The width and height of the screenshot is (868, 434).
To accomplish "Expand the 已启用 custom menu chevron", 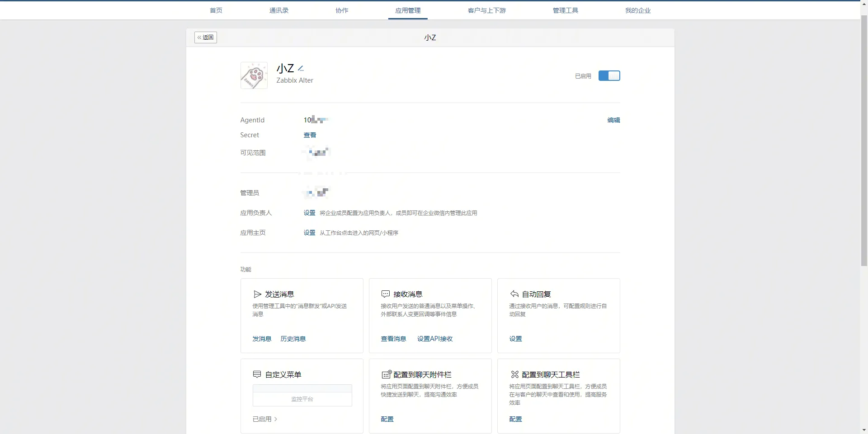I will (x=276, y=419).
